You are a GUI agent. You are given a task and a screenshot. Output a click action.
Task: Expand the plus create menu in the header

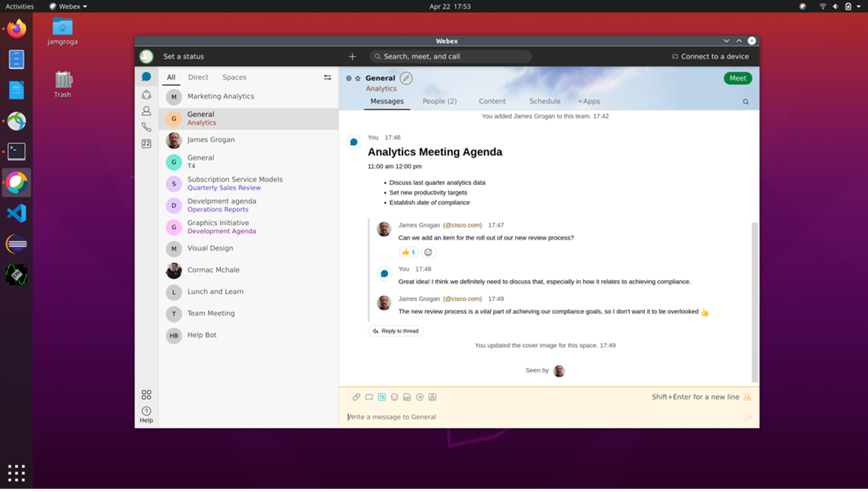352,56
